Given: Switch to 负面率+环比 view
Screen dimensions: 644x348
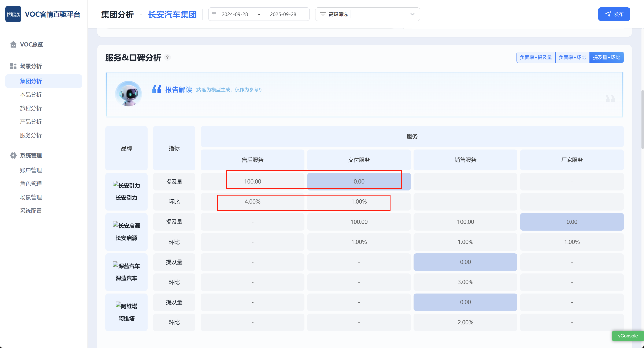Looking at the screenshot, I should 572,57.
